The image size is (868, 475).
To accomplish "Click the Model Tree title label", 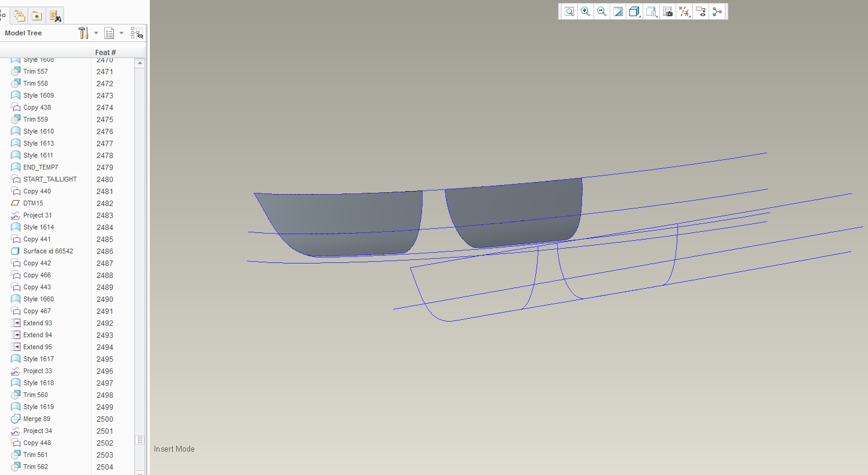I will pyautogui.click(x=23, y=33).
